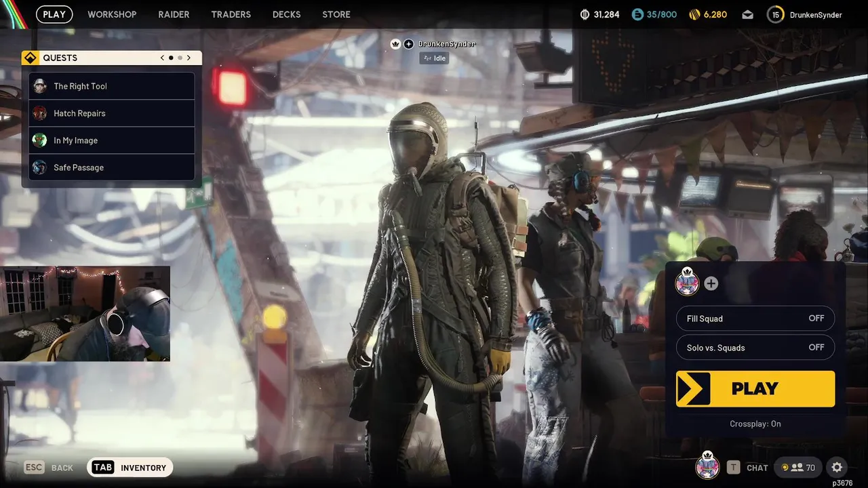Click the coin currency icon beside 31,284
The image size is (868, 488).
pos(585,14)
